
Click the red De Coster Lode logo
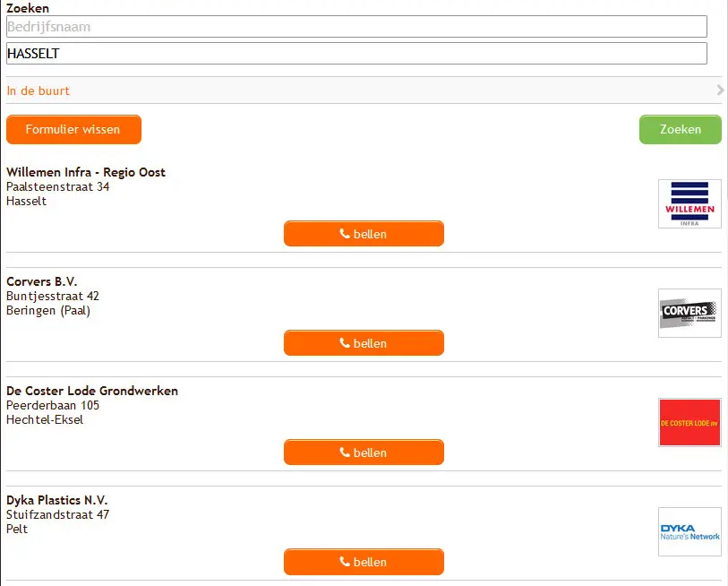click(x=689, y=422)
